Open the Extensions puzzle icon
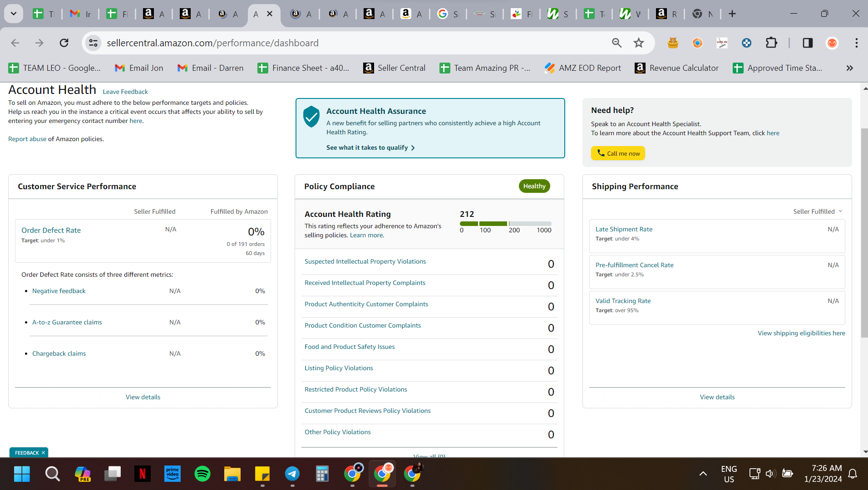This screenshot has height=490, width=868. (771, 43)
